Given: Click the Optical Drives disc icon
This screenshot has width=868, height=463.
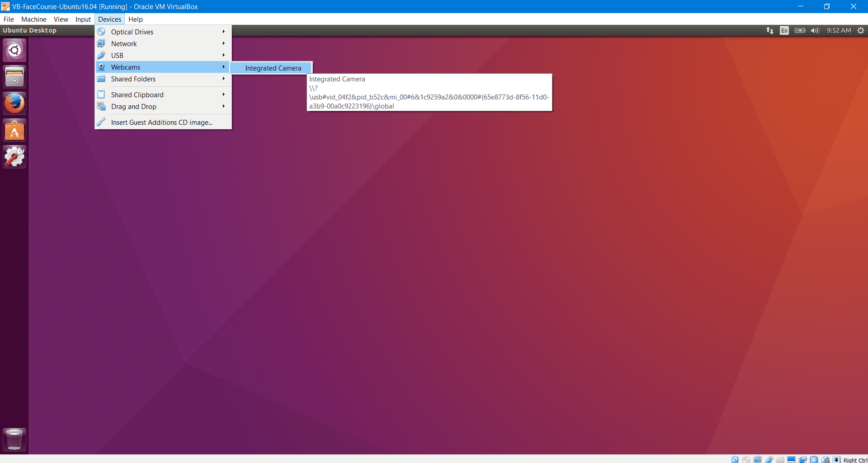Looking at the screenshot, I should (x=101, y=32).
